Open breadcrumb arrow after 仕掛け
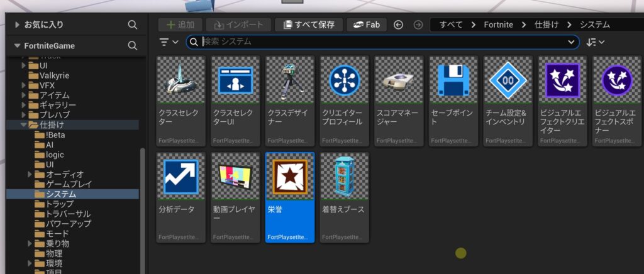Image resolution: width=644 pixels, height=274 pixels. click(x=569, y=25)
